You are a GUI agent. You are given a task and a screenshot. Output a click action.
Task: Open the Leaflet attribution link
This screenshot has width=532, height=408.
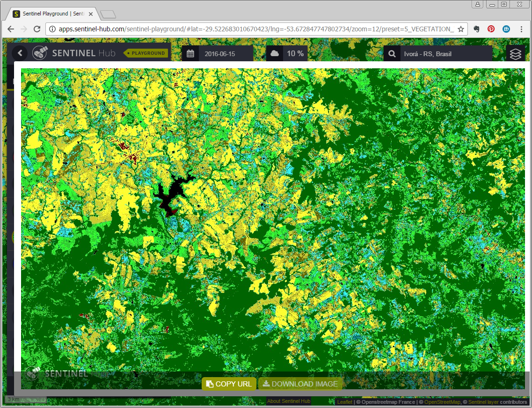[x=344, y=402]
